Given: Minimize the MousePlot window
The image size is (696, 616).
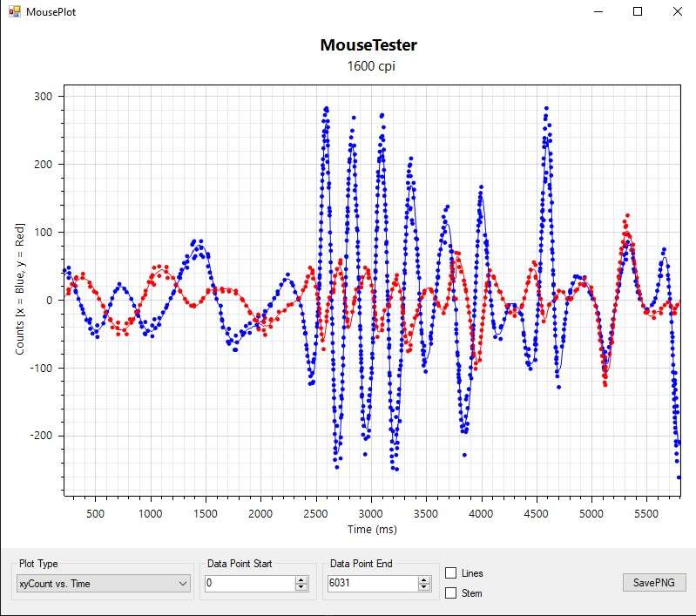Looking at the screenshot, I should [598, 12].
